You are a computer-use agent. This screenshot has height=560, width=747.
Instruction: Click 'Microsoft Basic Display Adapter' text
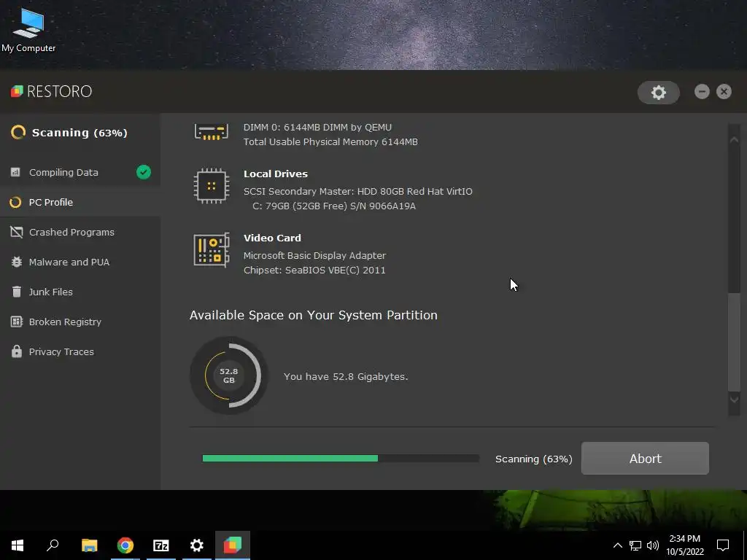tap(314, 256)
